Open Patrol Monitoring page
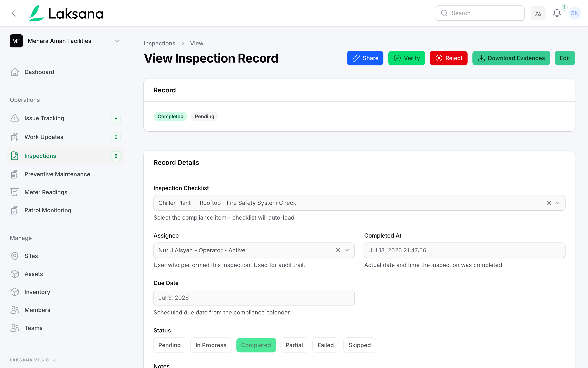Viewport: 588px width, 368px height. click(x=65, y=210)
